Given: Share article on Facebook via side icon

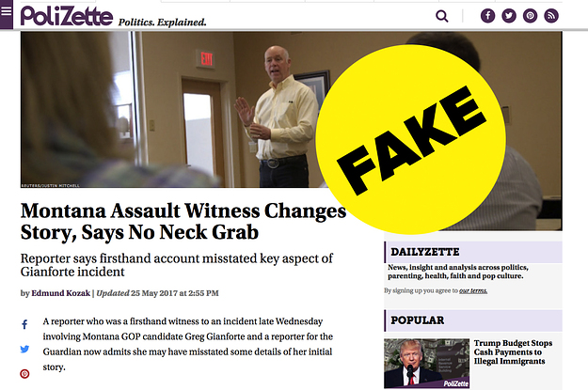Looking at the screenshot, I should pyautogui.click(x=24, y=324).
